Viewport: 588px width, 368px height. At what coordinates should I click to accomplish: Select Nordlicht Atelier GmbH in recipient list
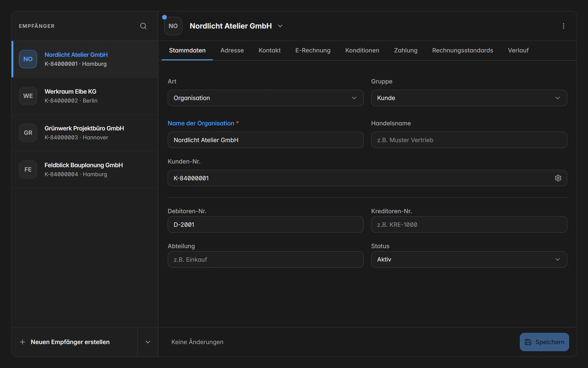coord(85,59)
